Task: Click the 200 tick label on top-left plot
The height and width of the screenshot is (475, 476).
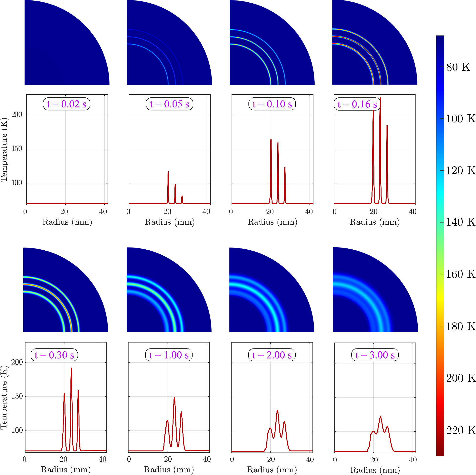Action: (17, 115)
